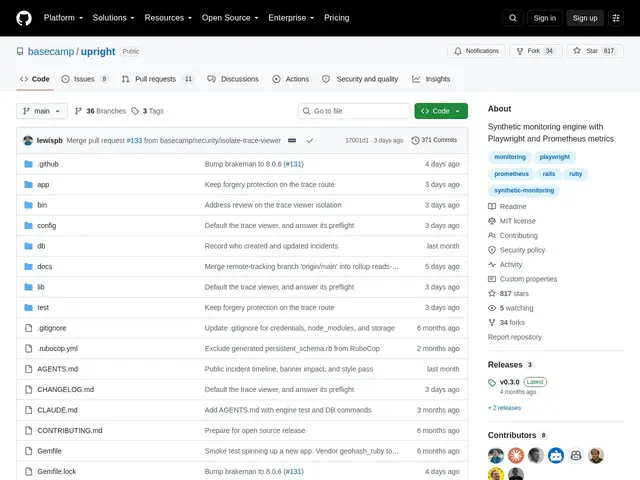This screenshot has width=640, height=480.
Task: Click the bin folder icon
Action: coord(28,205)
